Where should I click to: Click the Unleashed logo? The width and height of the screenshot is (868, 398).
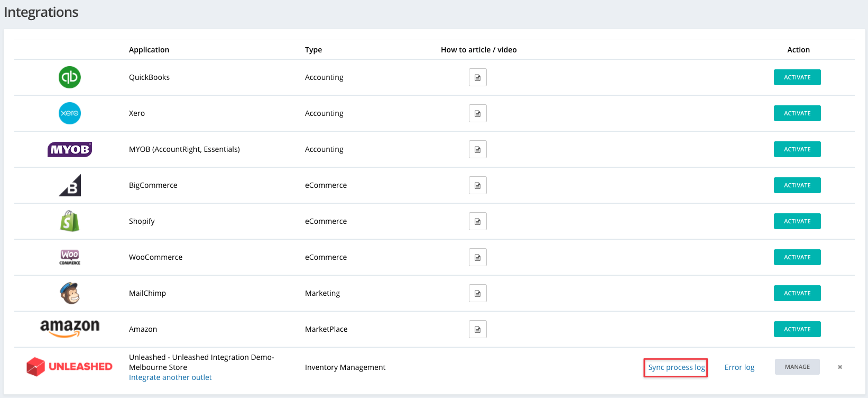(x=70, y=366)
